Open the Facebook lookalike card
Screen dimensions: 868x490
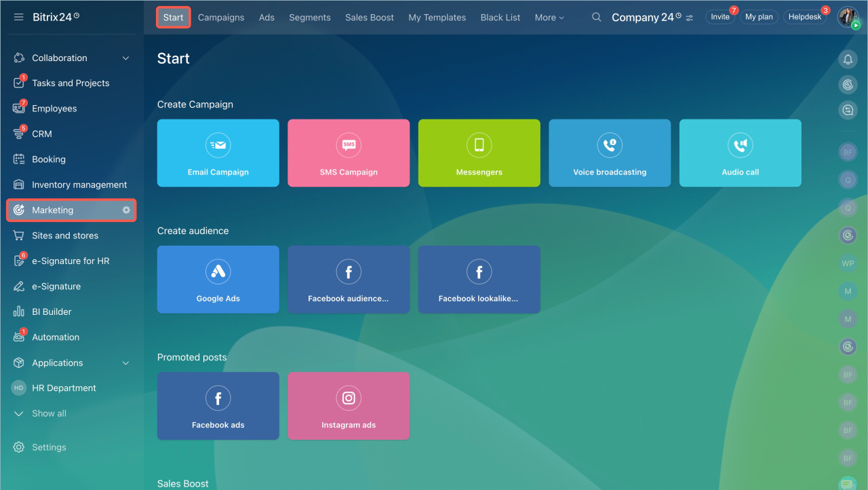[479, 280]
